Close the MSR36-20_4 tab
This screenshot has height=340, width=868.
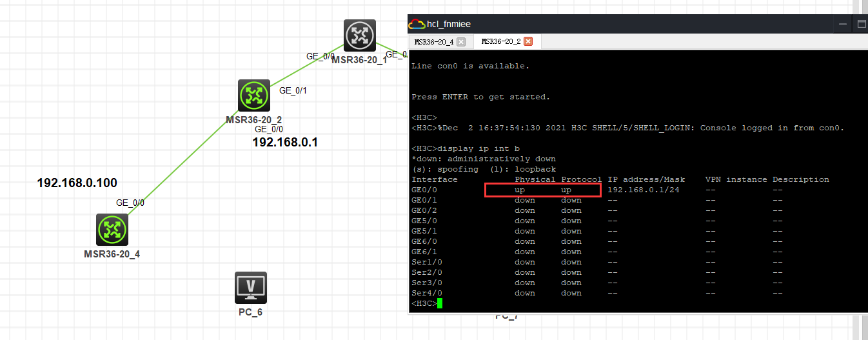pyautogui.click(x=461, y=41)
